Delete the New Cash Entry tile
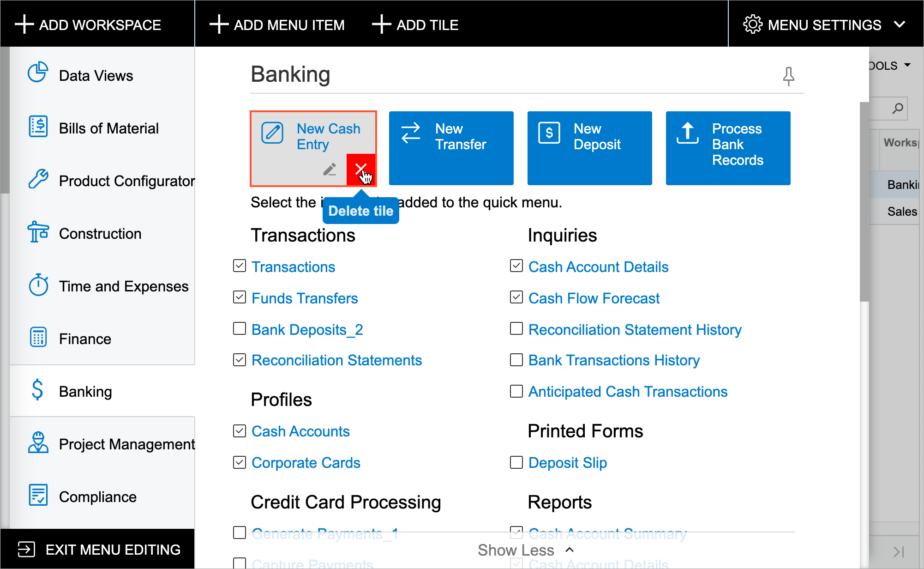The width and height of the screenshot is (924, 569). tap(361, 169)
